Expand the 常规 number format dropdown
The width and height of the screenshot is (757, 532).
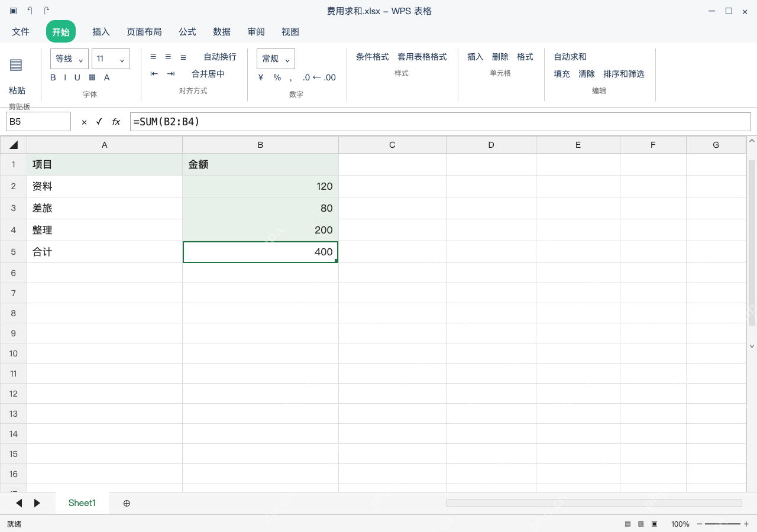[x=276, y=59]
